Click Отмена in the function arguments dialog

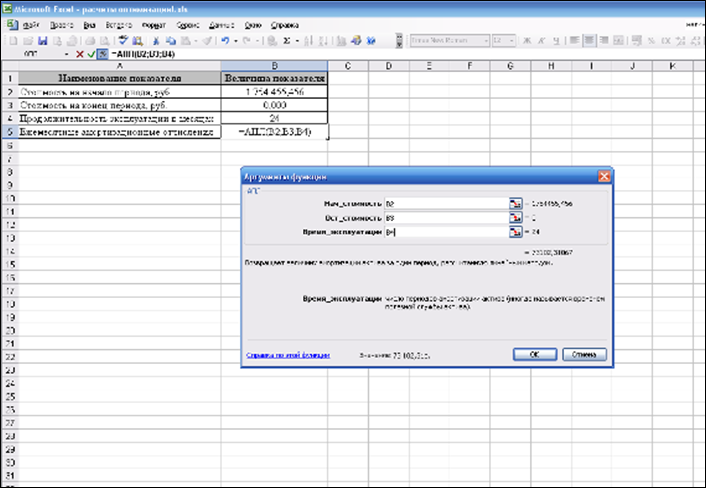(x=584, y=354)
